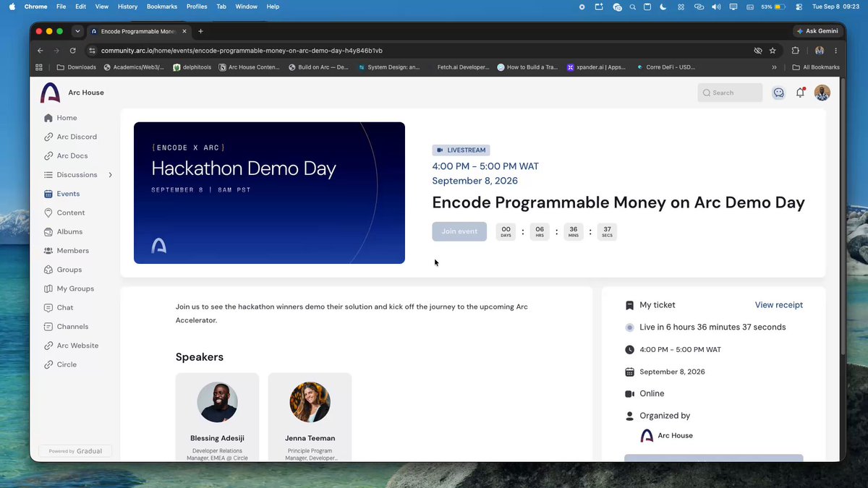This screenshot has height=488, width=868.
Task: Open the tab search dropdown arrow
Action: pyautogui.click(x=77, y=31)
